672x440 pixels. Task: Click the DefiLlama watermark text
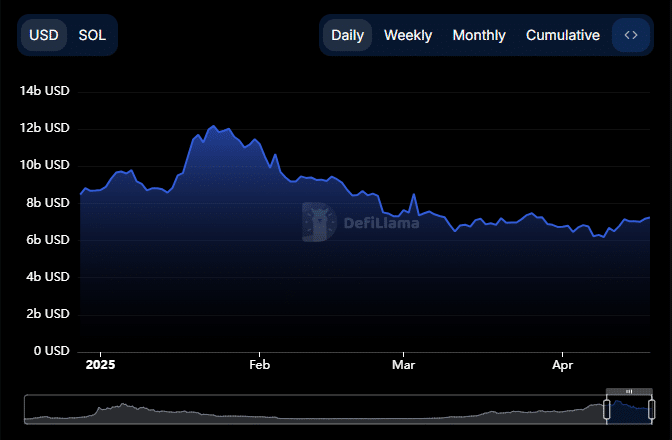pos(381,223)
